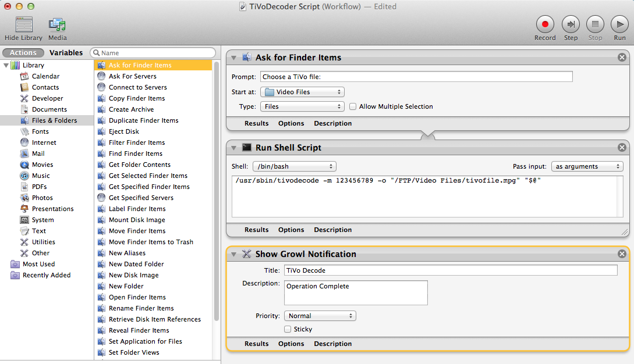The image size is (634, 364).
Task: Select the Rename Finder Items action
Action: click(x=154, y=308)
